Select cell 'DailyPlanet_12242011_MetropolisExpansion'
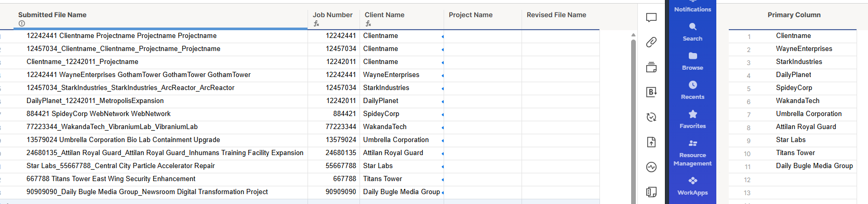 click(161, 101)
